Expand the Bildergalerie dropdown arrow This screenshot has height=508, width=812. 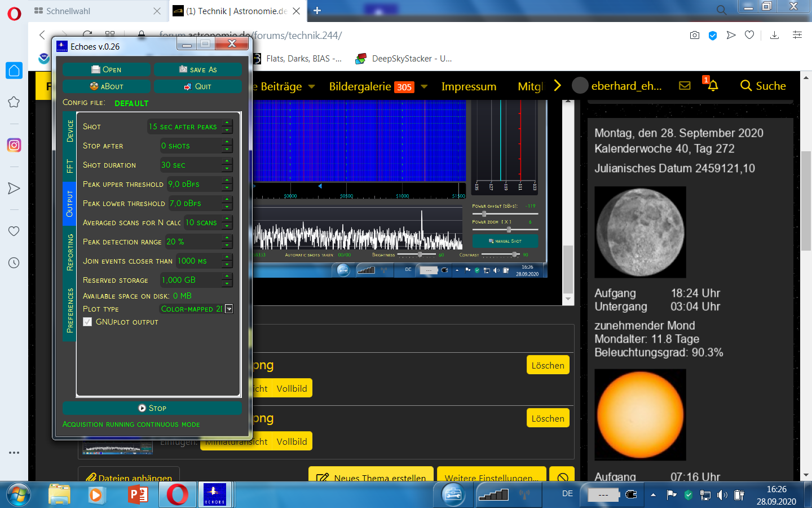point(424,86)
